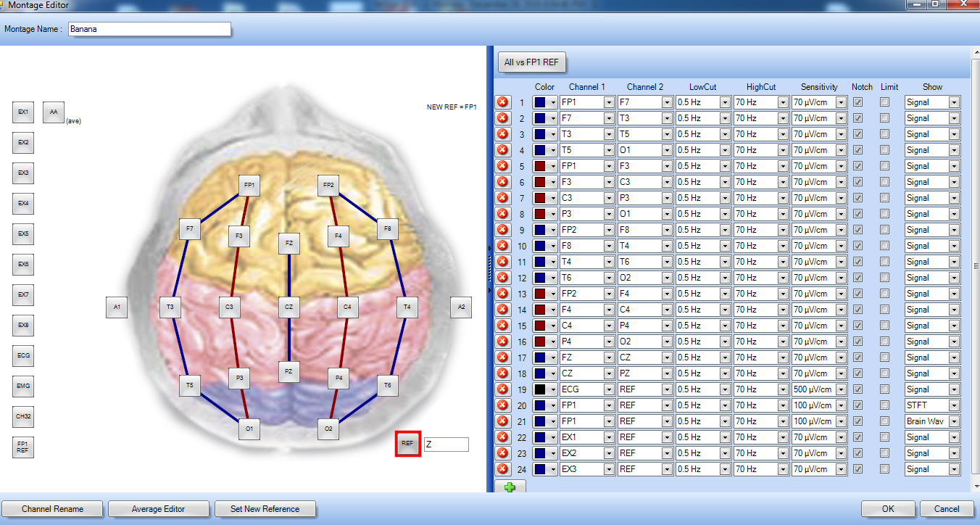Enable Limit checkbox for row 1
The image size is (980, 525).
(x=884, y=102)
